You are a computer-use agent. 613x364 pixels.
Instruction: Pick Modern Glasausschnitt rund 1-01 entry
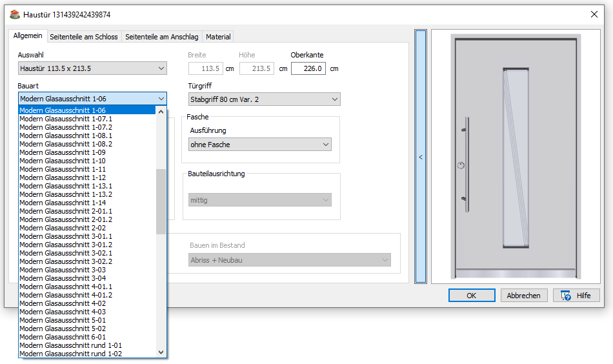click(70, 345)
